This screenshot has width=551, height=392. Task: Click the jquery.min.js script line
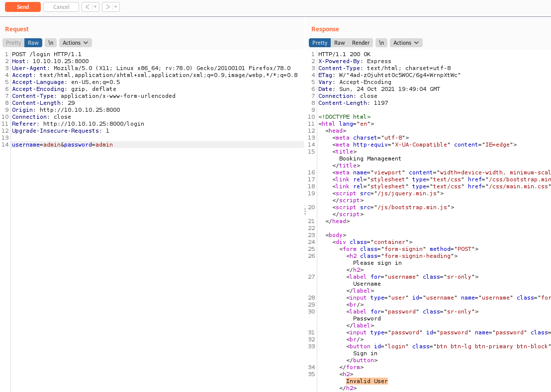[388, 193]
